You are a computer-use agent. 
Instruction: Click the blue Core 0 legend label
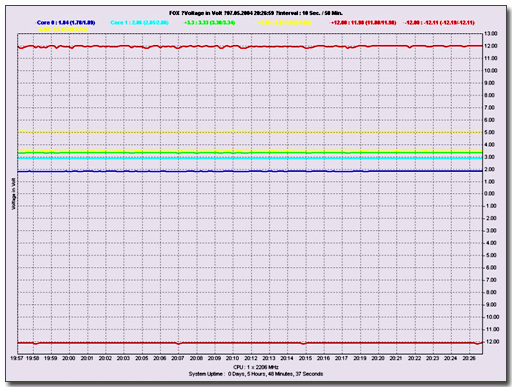point(66,23)
